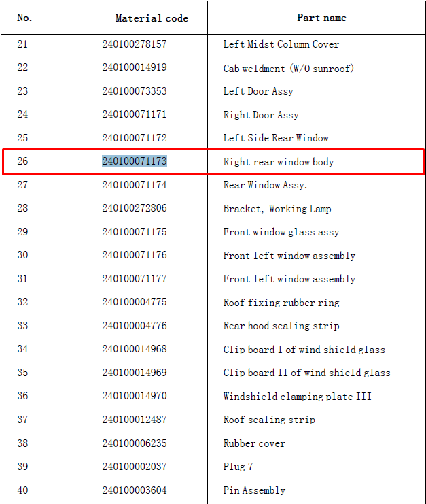Select Bracket, Working Lamp entry
The width and height of the screenshot is (426, 504).
pyautogui.click(x=277, y=209)
